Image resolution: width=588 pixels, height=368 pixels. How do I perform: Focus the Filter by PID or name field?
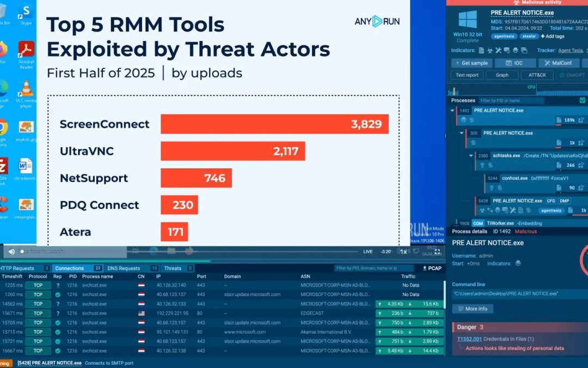511,100
